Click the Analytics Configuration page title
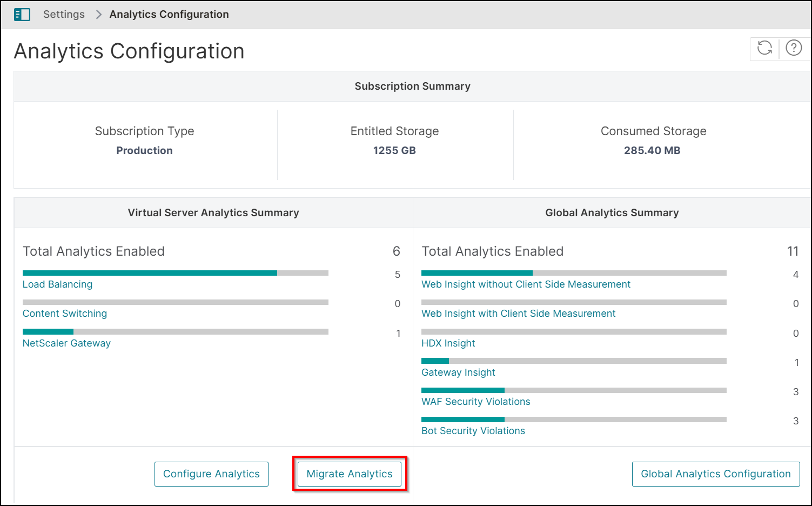Image resolution: width=812 pixels, height=506 pixels. tap(129, 51)
